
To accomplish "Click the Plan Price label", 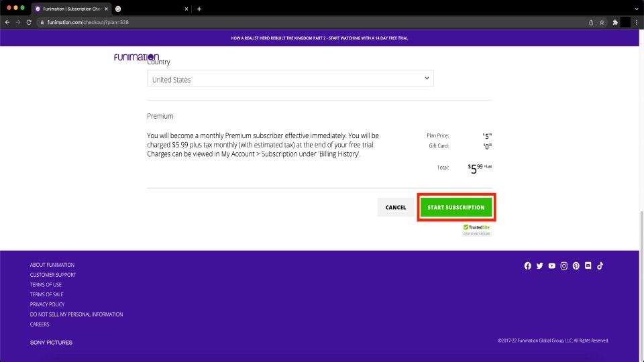I will click(x=438, y=135).
